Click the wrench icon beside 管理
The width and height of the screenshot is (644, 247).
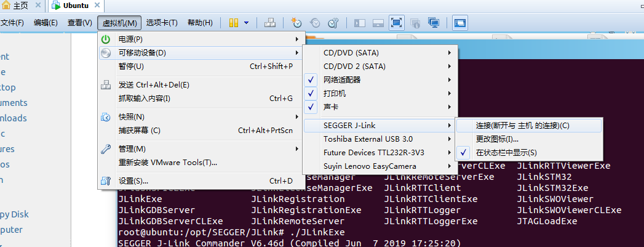coord(106,149)
